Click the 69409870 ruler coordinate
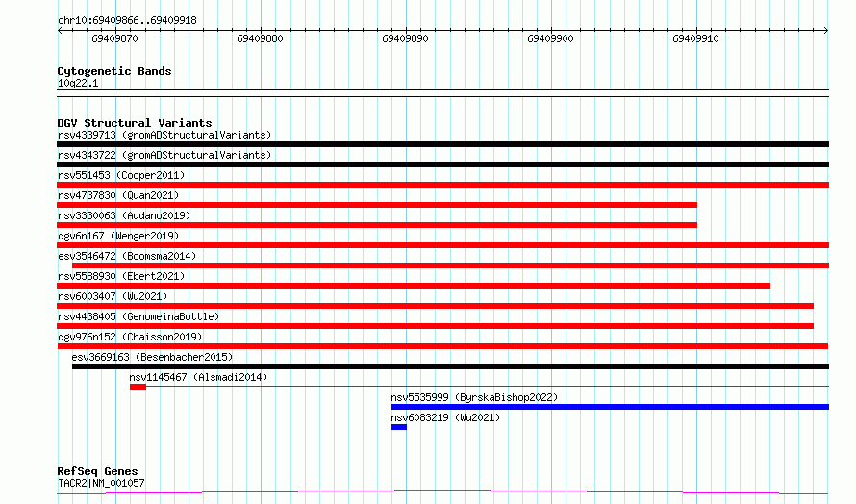The width and height of the screenshot is (856, 504). pos(114,38)
